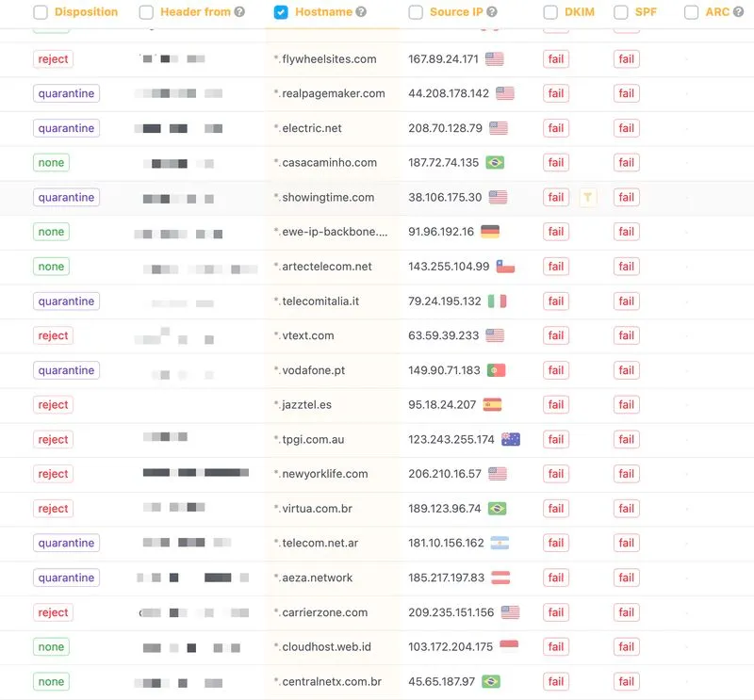Image resolution: width=754 pixels, height=700 pixels.
Task: Click the Brazil flag beside 187.72.74.135
Action: click(497, 162)
